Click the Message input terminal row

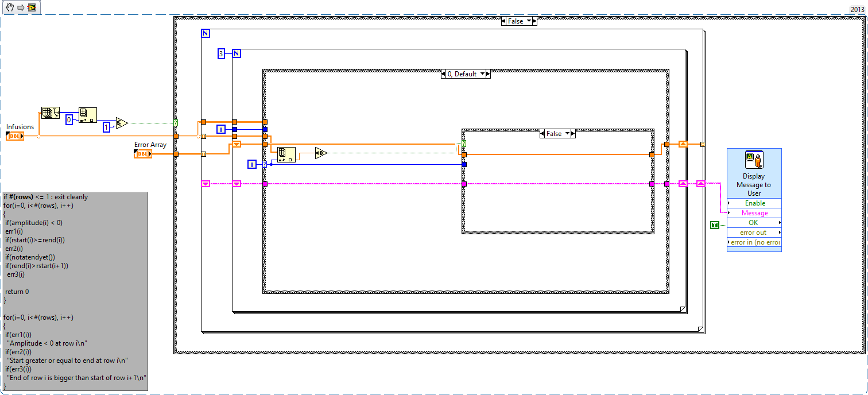754,213
